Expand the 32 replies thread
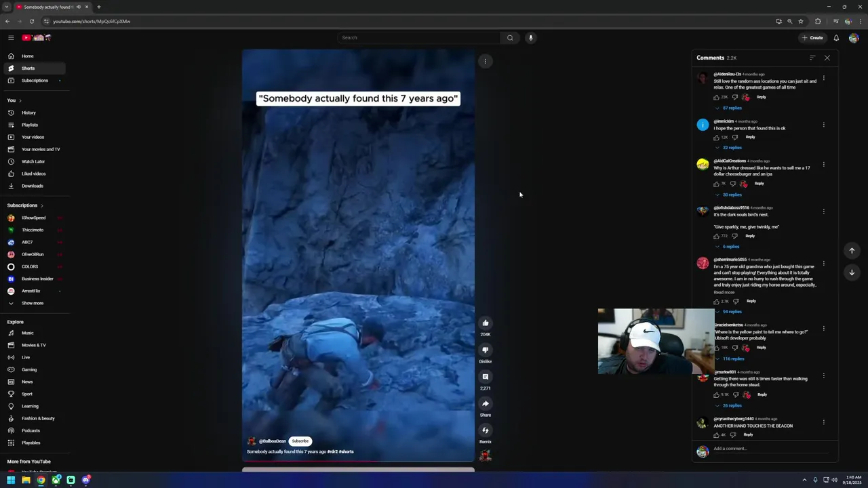Viewport: 868px width, 488px height. click(729, 148)
